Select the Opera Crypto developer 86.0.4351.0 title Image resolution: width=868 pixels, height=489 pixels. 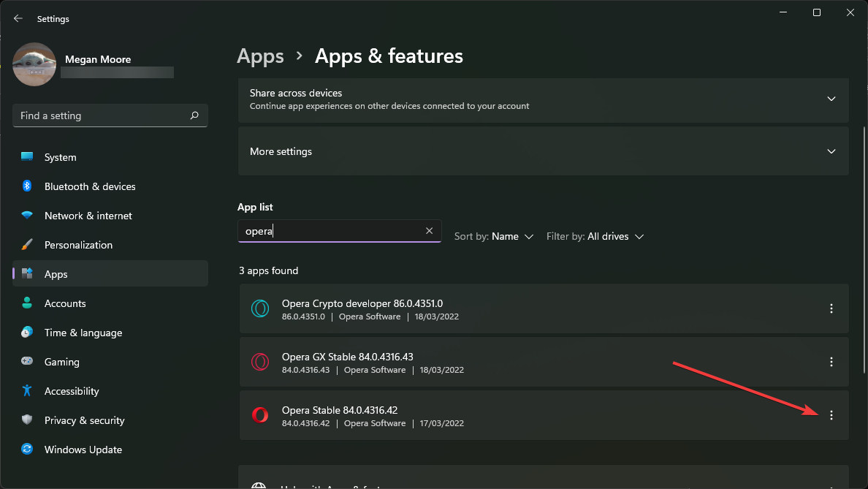(x=362, y=303)
